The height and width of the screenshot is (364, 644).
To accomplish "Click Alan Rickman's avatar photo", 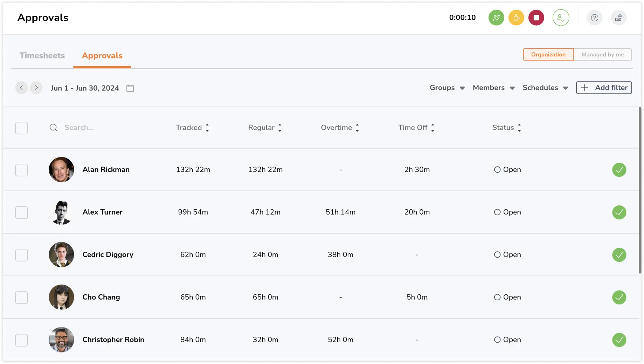I will (x=61, y=169).
